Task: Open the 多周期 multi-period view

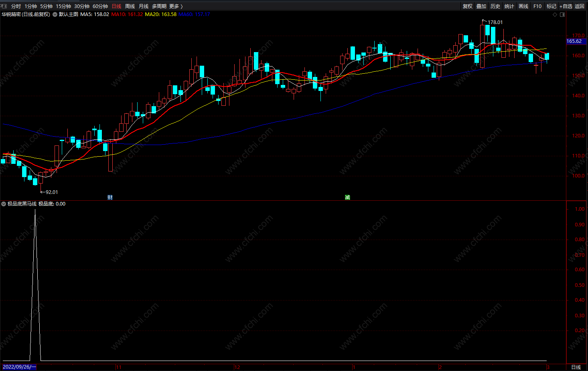Action: 159,6
